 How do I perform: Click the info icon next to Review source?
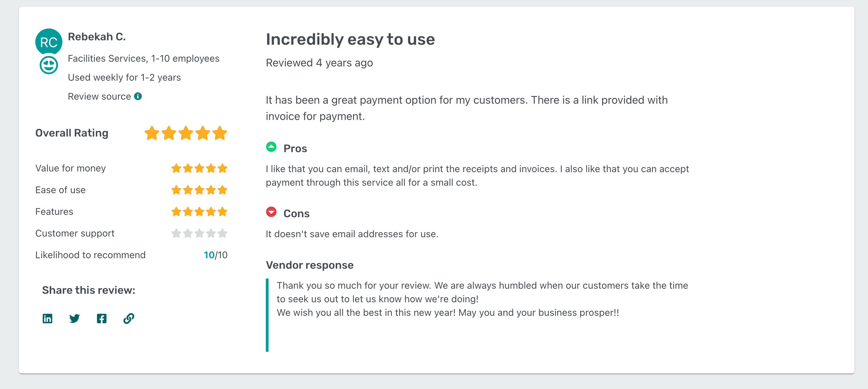(x=138, y=96)
